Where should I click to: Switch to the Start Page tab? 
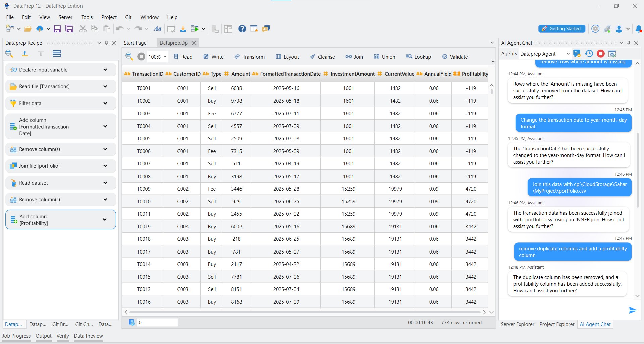click(135, 43)
